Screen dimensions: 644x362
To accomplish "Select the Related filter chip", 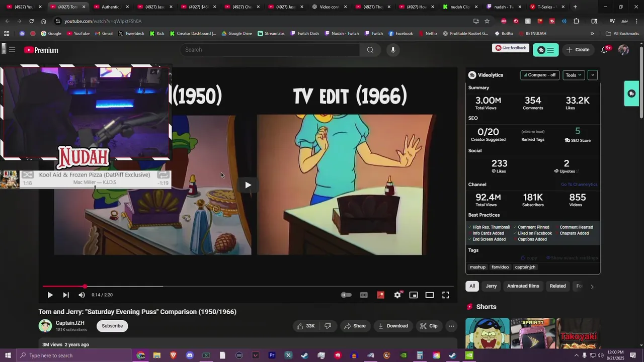I will point(557,286).
